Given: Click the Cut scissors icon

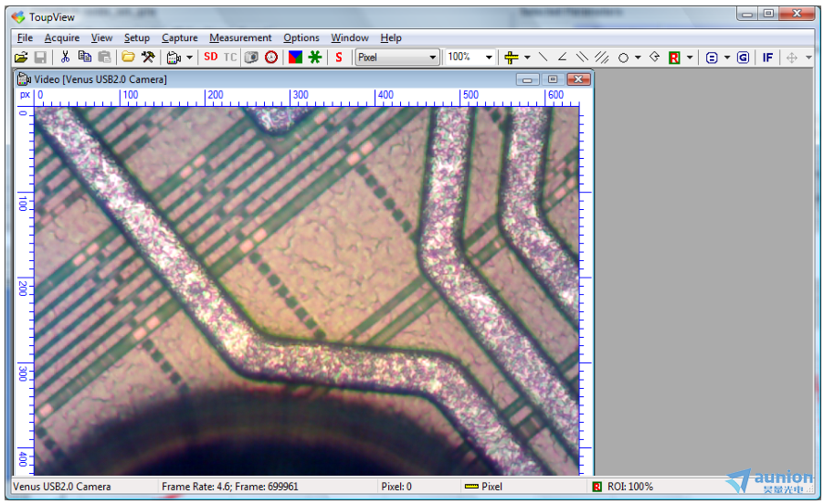Looking at the screenshot, I should (65, 57).
